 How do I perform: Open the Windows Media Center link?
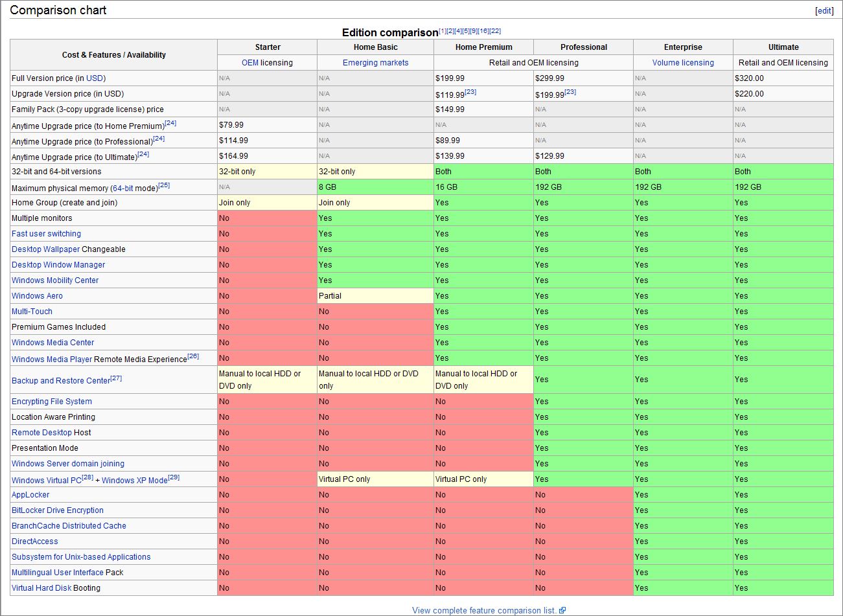coord(52,343)
